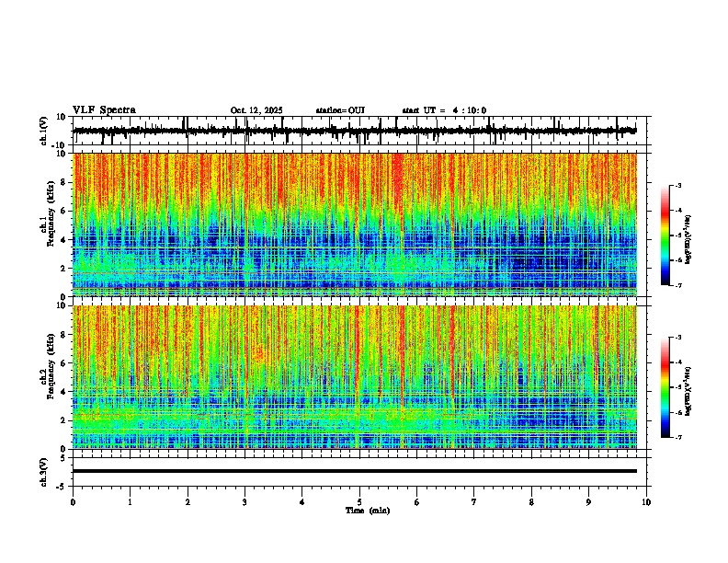
Task: Click the "ch.3(V)" axis label
Action: [44, 472]
